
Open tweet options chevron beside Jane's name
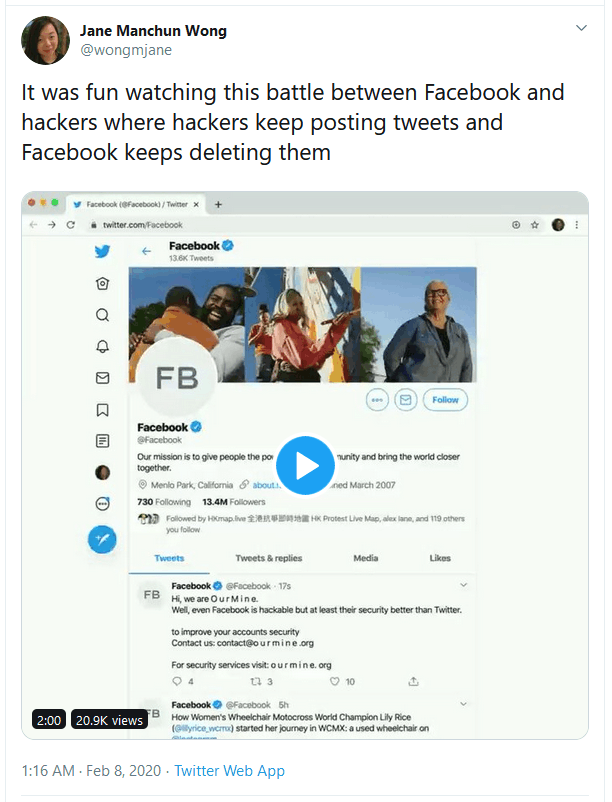coord(581,27)
